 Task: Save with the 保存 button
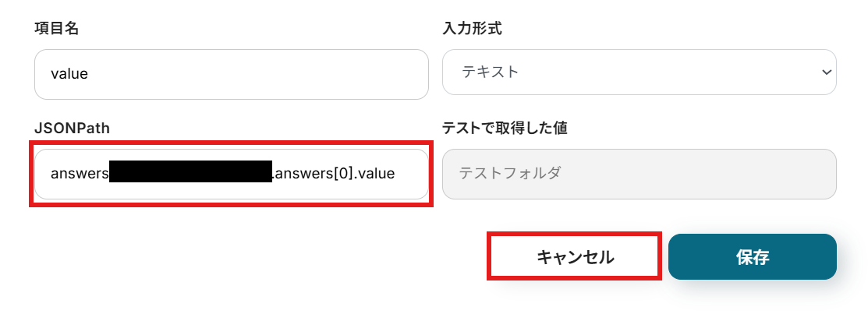click(x=752, y=256)
